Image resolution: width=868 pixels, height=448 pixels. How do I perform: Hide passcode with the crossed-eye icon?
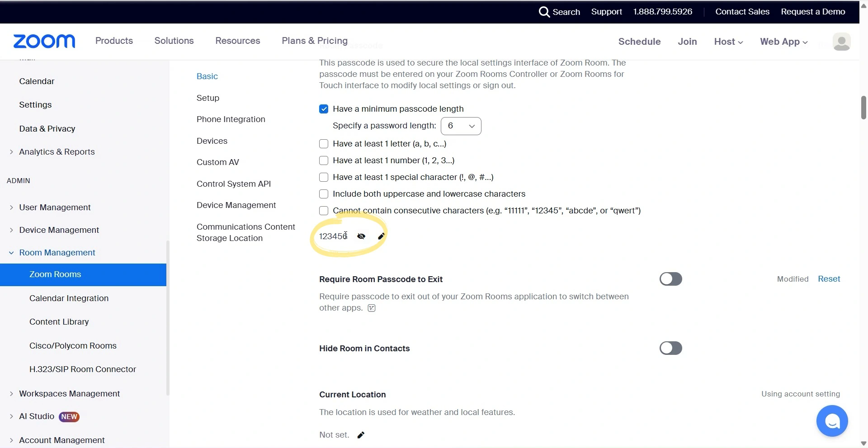coord(361,236)
